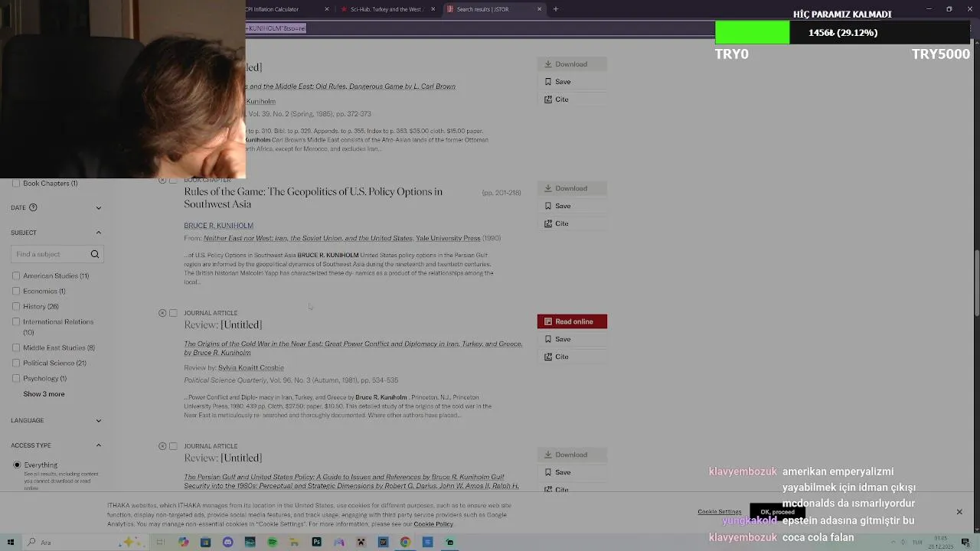
Task: Tick the checkbox for Origins of Cold War review
Action: point(173,313)
